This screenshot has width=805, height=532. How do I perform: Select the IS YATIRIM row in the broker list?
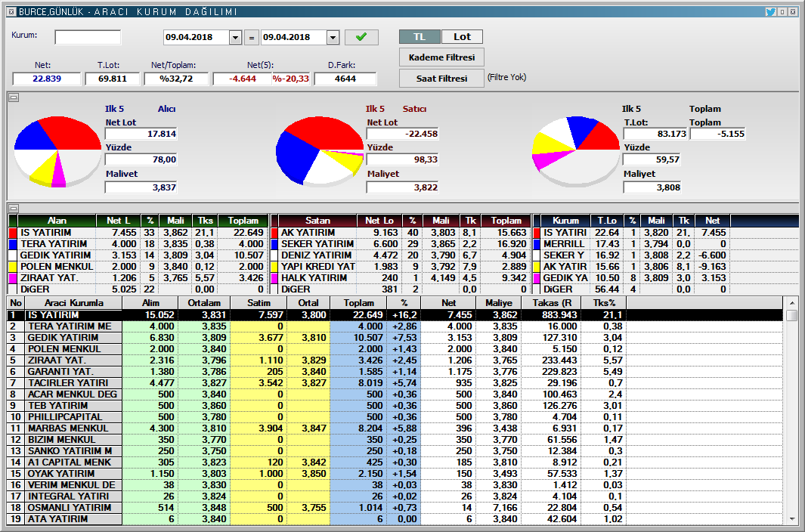click(x=395, y=315)
